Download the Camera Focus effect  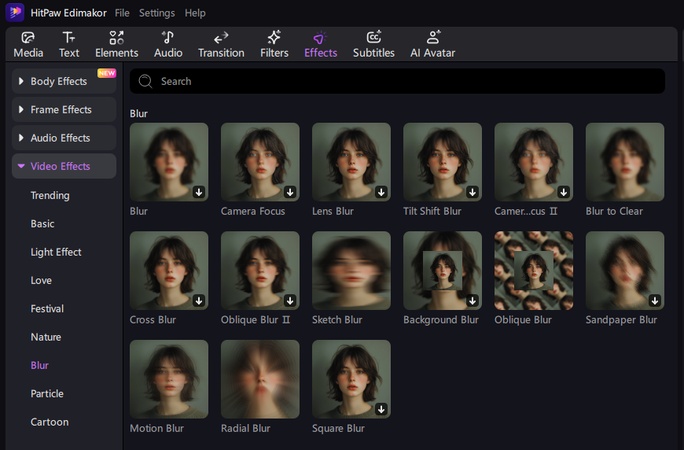290,192
